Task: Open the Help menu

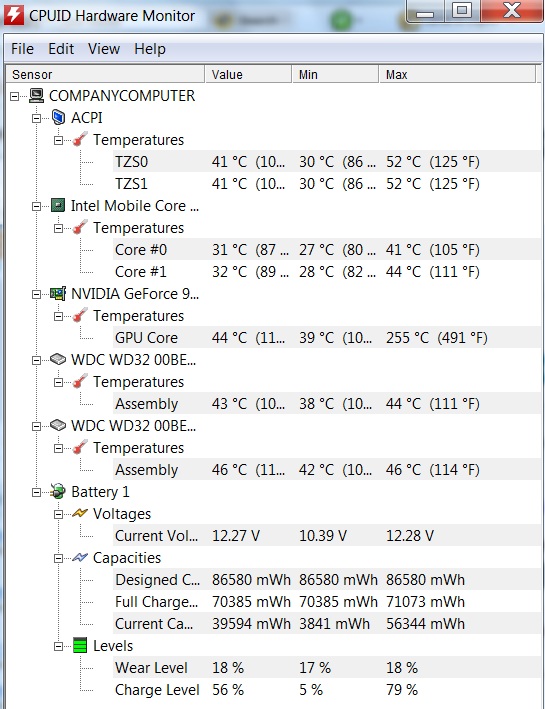Action: pos(150,49)
